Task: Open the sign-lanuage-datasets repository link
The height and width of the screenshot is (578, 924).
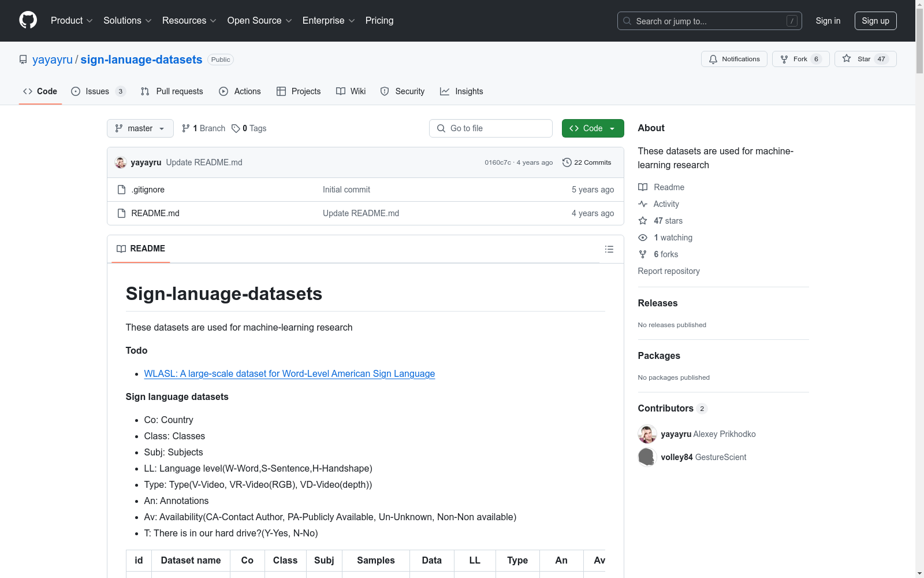Action: pos(141,60)
